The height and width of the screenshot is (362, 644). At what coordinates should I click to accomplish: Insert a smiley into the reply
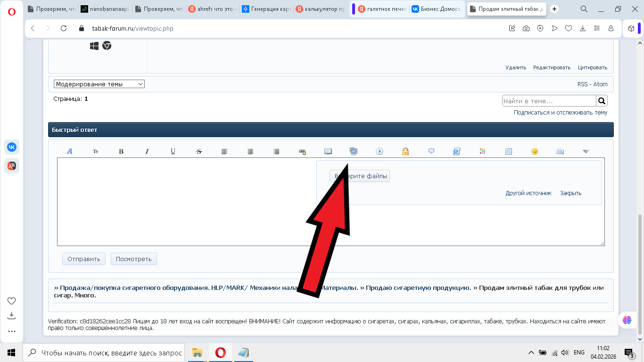pos(534,151)
